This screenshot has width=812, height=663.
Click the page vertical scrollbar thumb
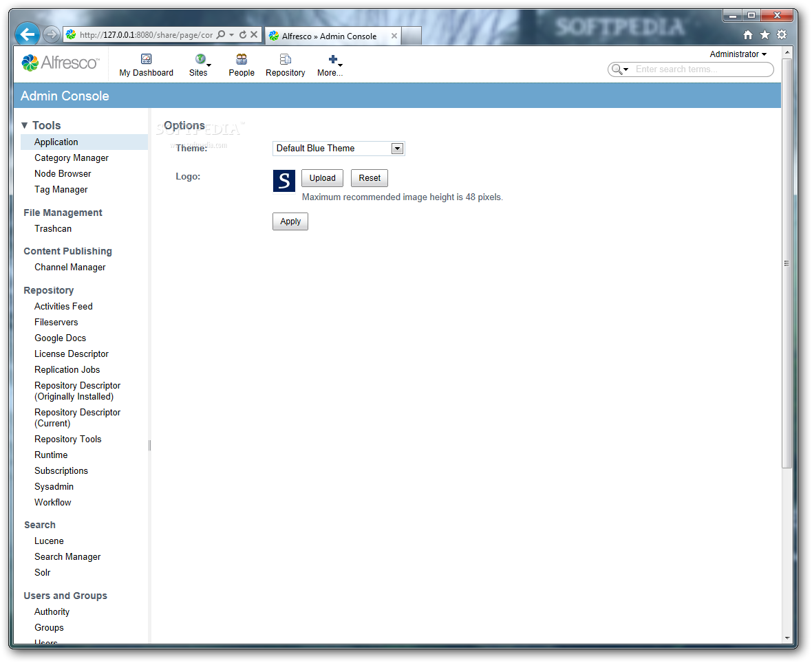tap(786, 263)
